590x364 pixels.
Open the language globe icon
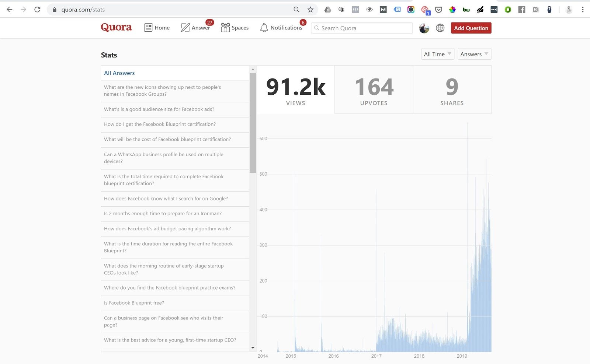(440, 28)
